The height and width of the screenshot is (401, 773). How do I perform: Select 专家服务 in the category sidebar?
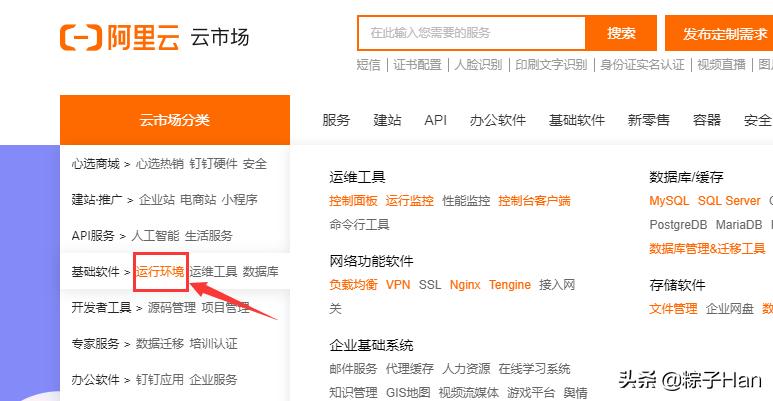pos(96,344)
